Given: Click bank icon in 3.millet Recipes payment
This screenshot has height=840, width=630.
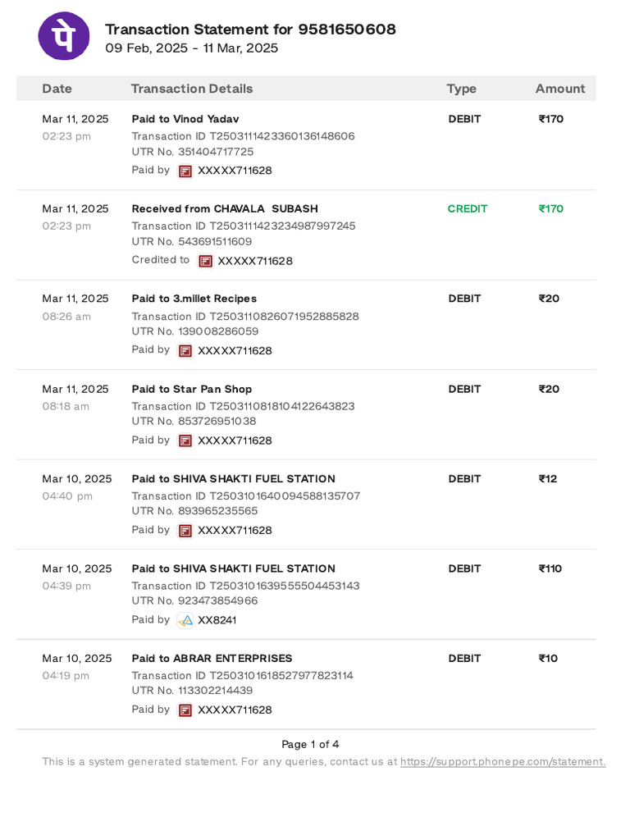Looking at the screenshot, I should (x=185, y=350).
